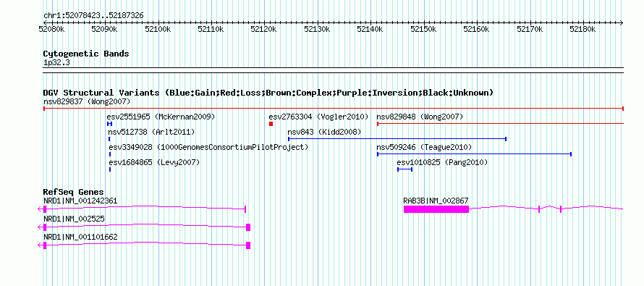The height and width of the screenshot is (286, 644).
Task: Click the esv2763304 (Vogler2010) label
Action: pos(318,117)
